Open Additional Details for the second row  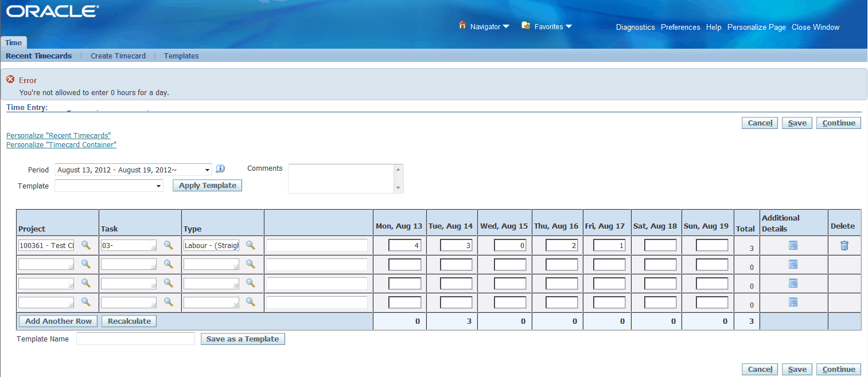(x=793, y=264)
